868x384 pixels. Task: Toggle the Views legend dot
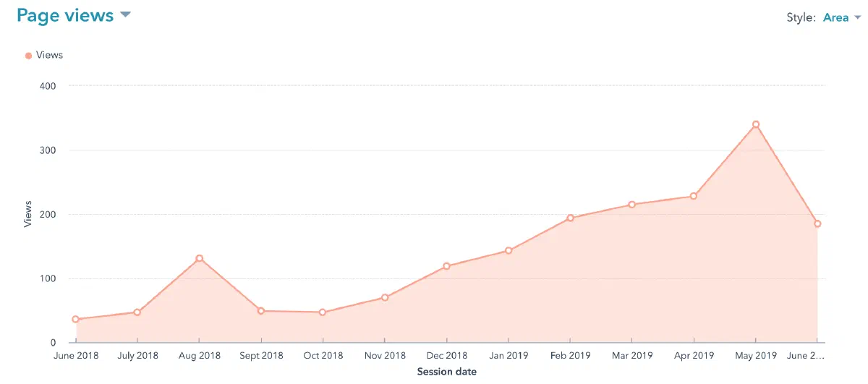tap(28, 55)
